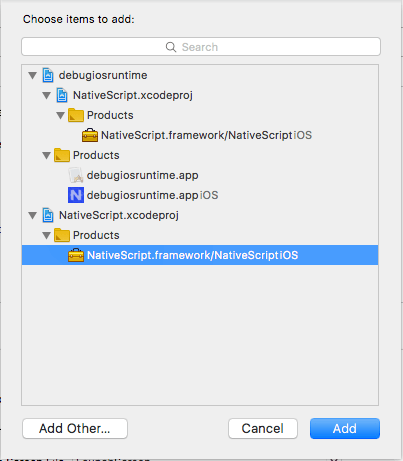
Task: Collapse the nested NativeScript.xcodeproj under debugiosruntime
Action: point(46,96)
